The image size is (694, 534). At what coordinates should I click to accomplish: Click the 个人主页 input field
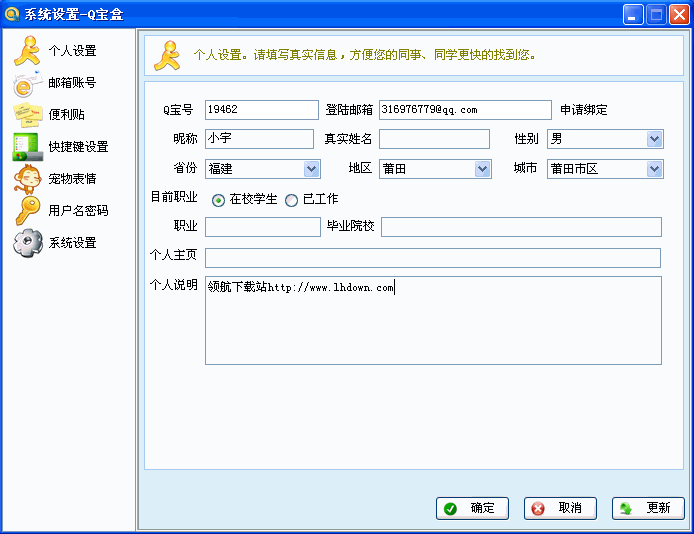(433, 258)
